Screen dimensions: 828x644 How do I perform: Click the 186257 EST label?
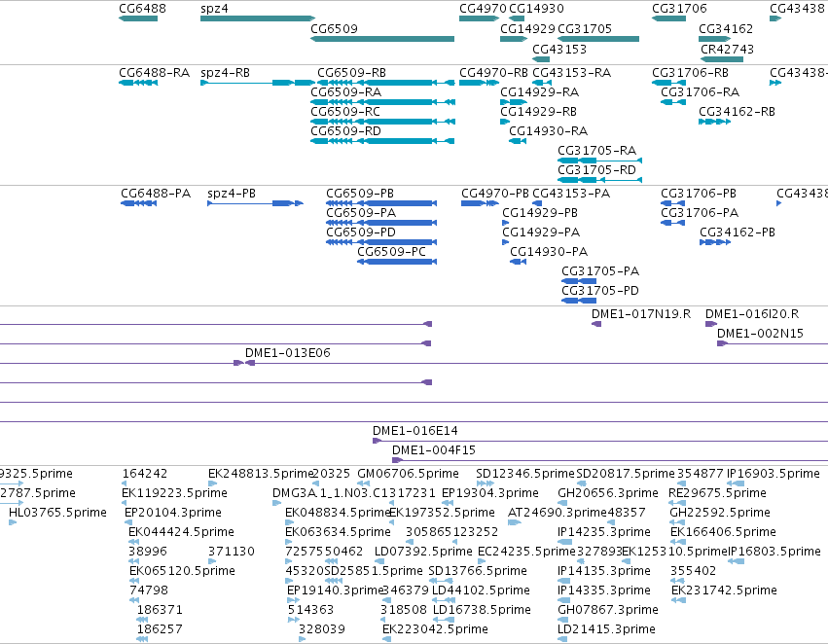point(160,629)
